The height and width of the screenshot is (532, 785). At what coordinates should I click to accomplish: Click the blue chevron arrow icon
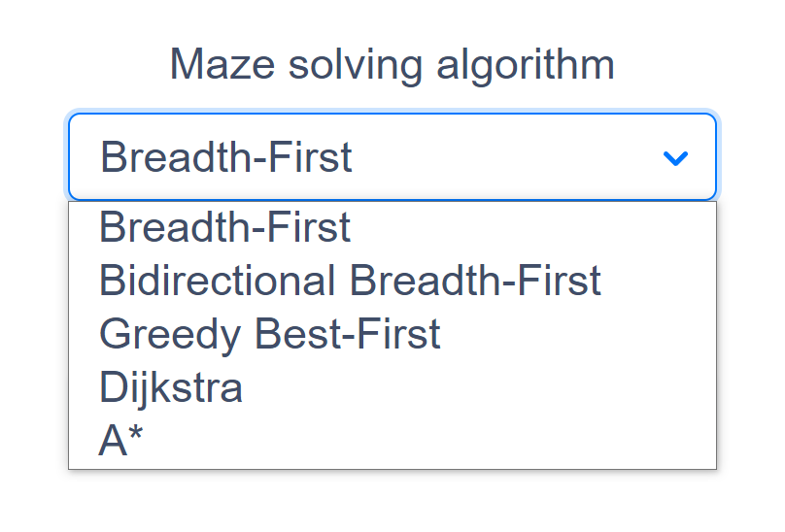[674, 157]
